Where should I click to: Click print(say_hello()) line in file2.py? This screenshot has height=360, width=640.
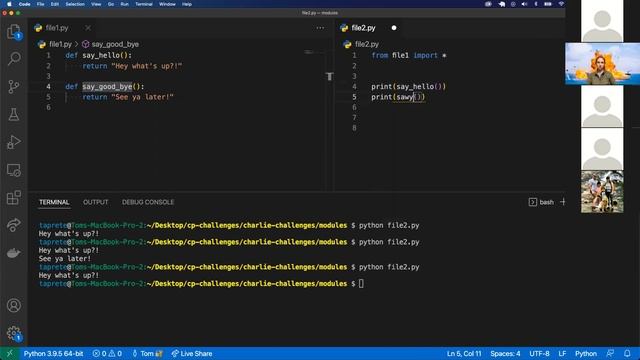(x=409, y=86)
